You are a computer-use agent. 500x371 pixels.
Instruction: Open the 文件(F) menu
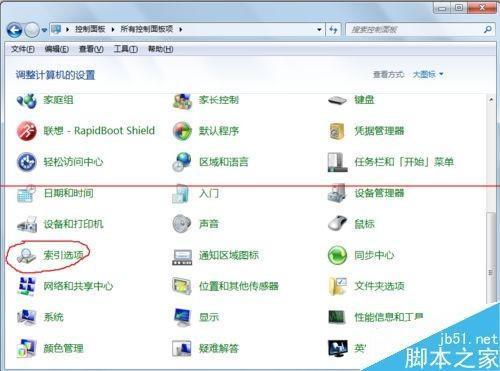point(23,49)
